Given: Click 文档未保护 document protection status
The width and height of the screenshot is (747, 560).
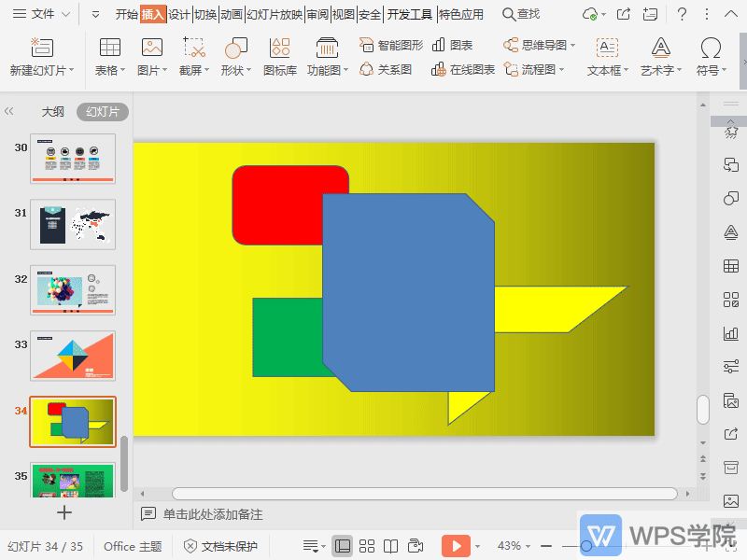Looking at the screenshot, I should 220,546.
